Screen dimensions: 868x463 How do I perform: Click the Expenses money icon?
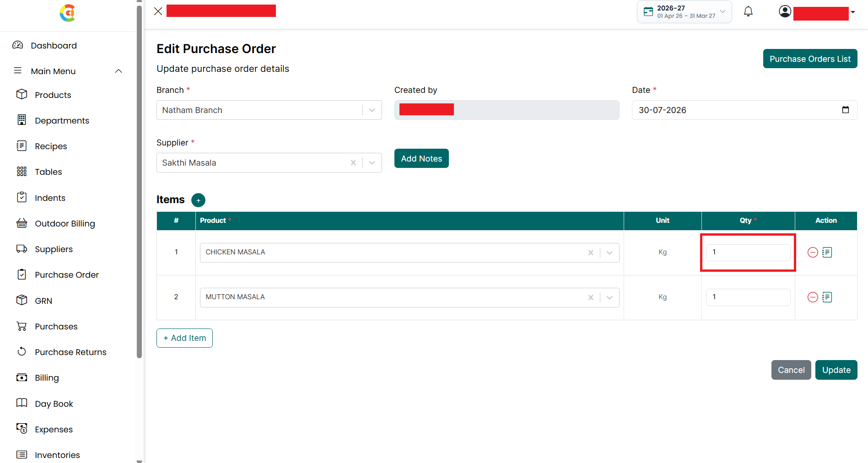22,429
